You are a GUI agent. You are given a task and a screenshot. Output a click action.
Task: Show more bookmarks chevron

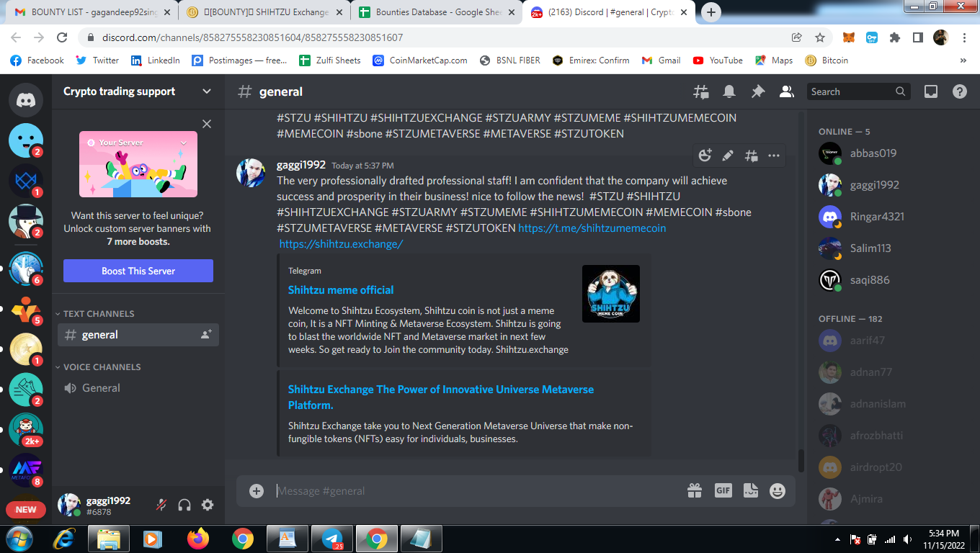(963, 60)
